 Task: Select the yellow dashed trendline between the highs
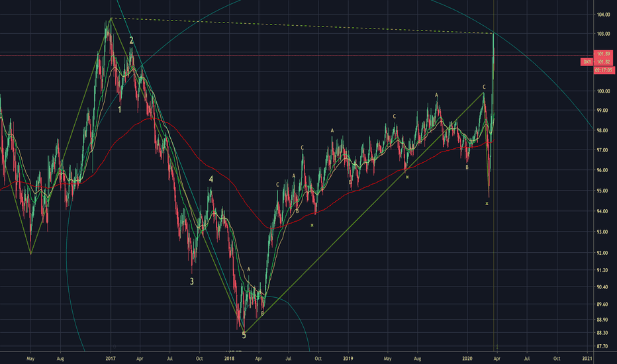(x=302, y=26)
